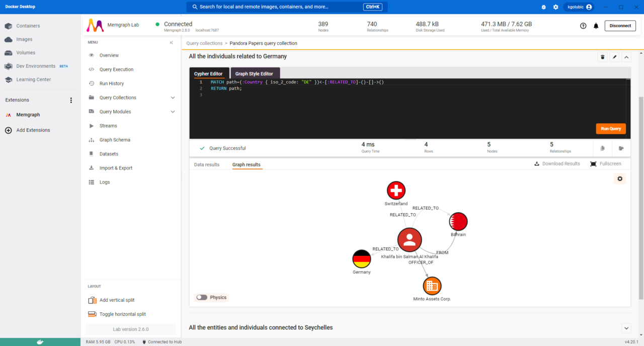Run the Cypher query
The width and height of the screenshot is (644, 346).
[x=610, y=129]
